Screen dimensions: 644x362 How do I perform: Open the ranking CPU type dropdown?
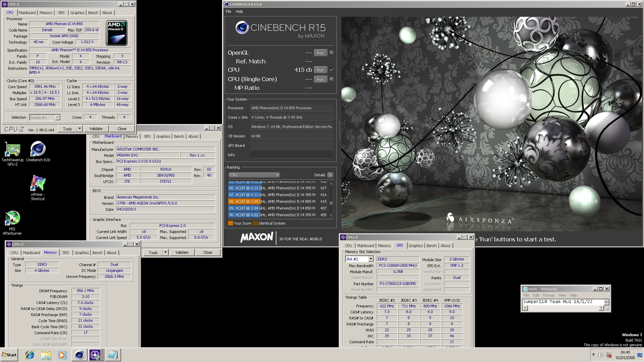pyautogui.click(x=254, y=175)
